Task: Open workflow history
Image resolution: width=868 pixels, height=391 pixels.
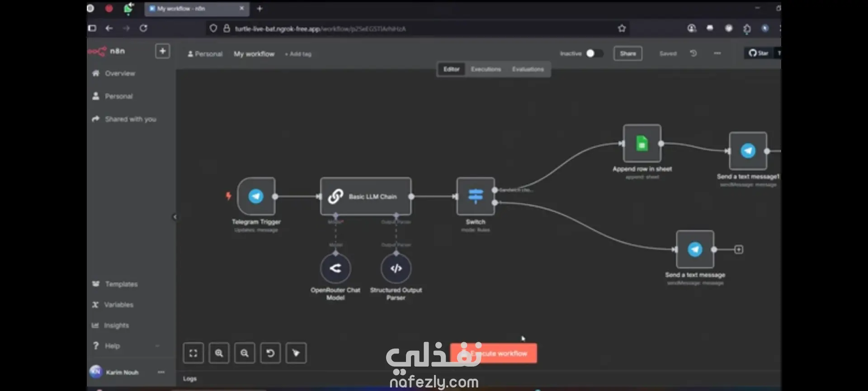Action: pyautogui.click(x=693, y=53)
